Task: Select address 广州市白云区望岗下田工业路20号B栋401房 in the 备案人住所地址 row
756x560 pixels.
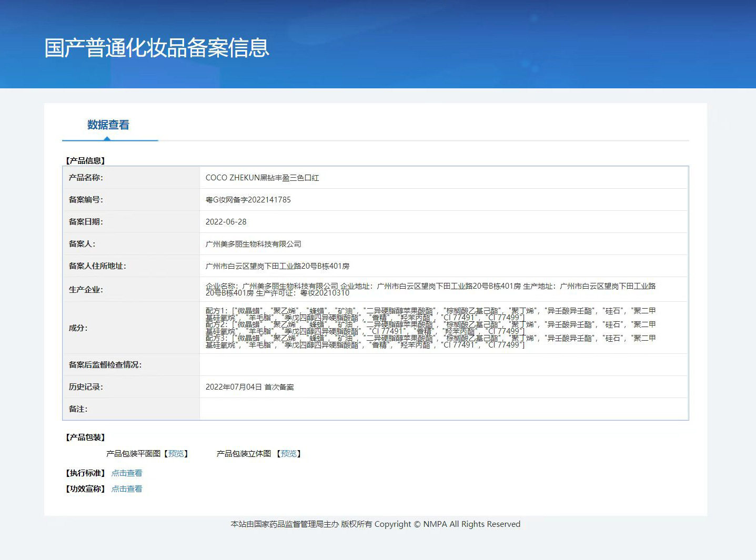Action: click(277, 266)
